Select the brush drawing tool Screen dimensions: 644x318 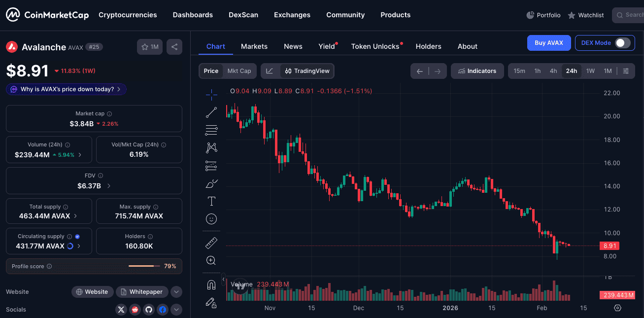211,183
